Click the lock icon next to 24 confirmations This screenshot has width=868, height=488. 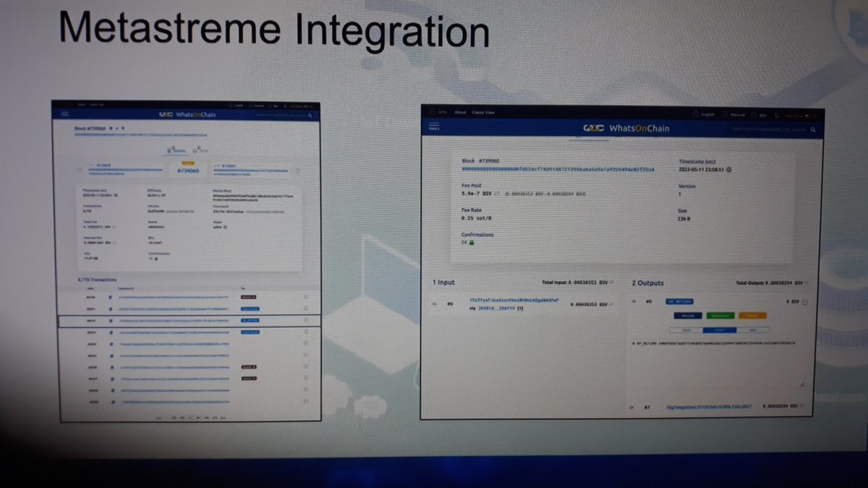pyautogui.click(x=472, y=243)
